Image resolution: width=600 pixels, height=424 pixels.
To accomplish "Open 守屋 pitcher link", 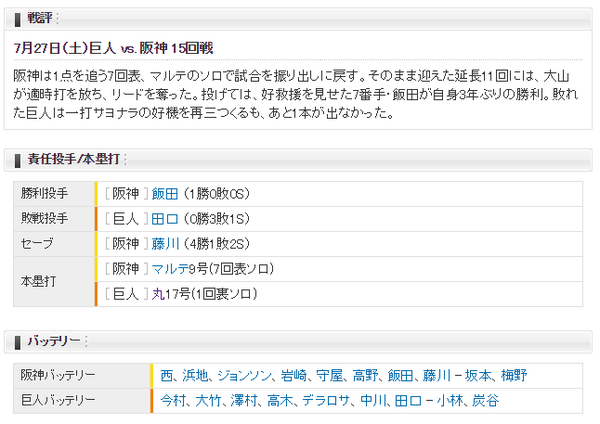I will tap(329, 375).
